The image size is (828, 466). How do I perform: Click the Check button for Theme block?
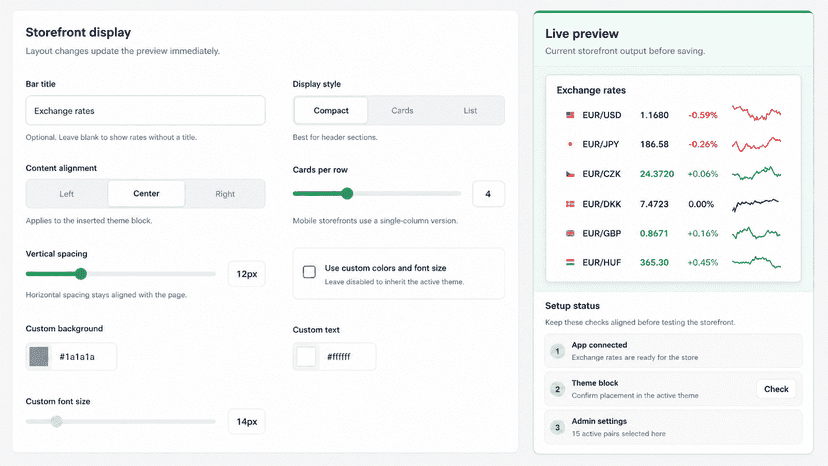point(776,389)
